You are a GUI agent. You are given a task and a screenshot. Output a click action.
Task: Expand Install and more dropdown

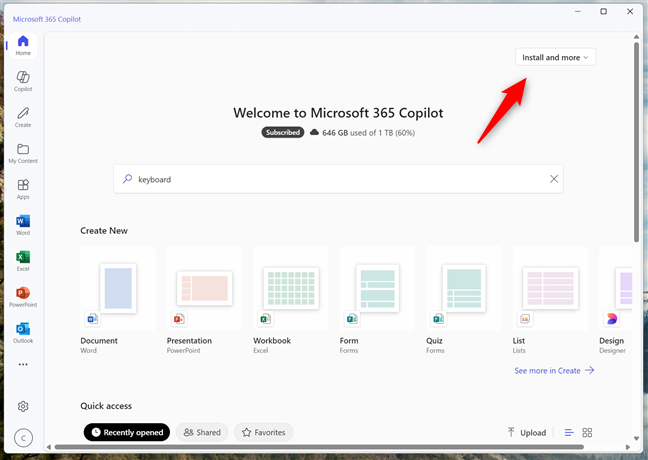(555, 57)
